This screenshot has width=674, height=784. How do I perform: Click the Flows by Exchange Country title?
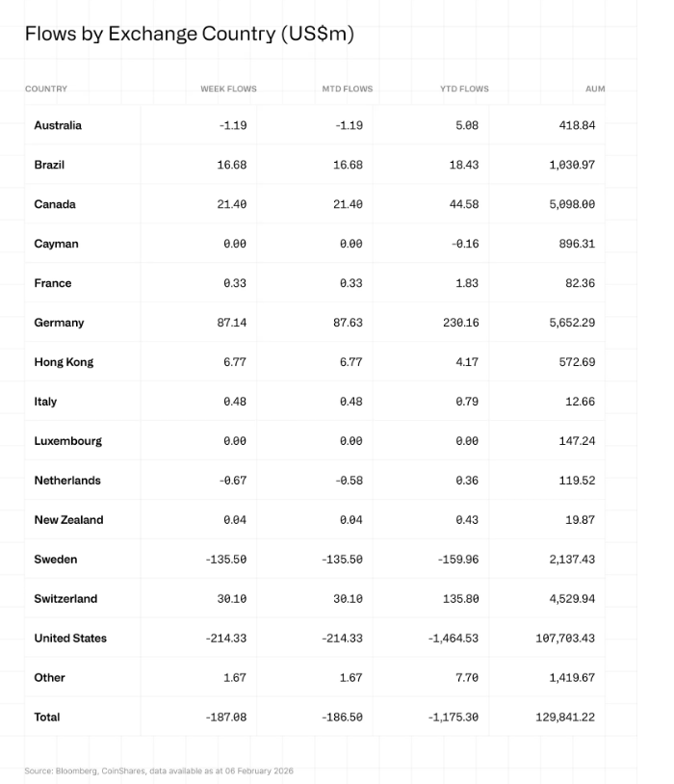(190, 34)
